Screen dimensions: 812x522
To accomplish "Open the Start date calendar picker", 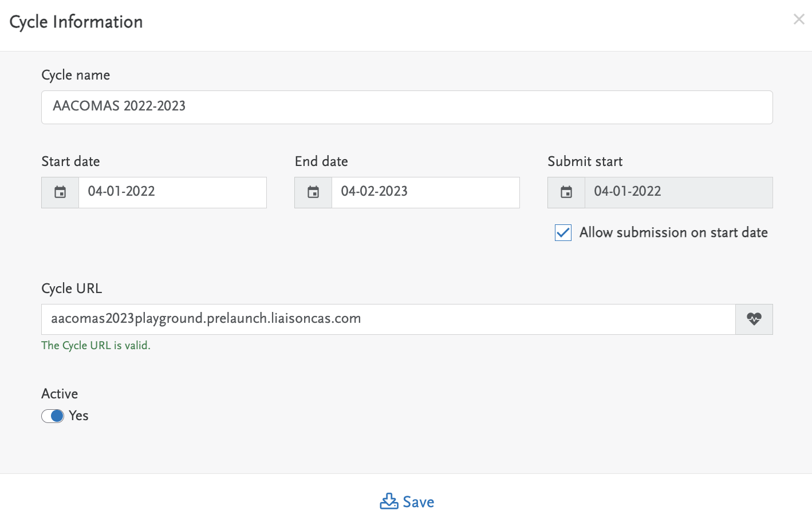I will tap(60, 192).
